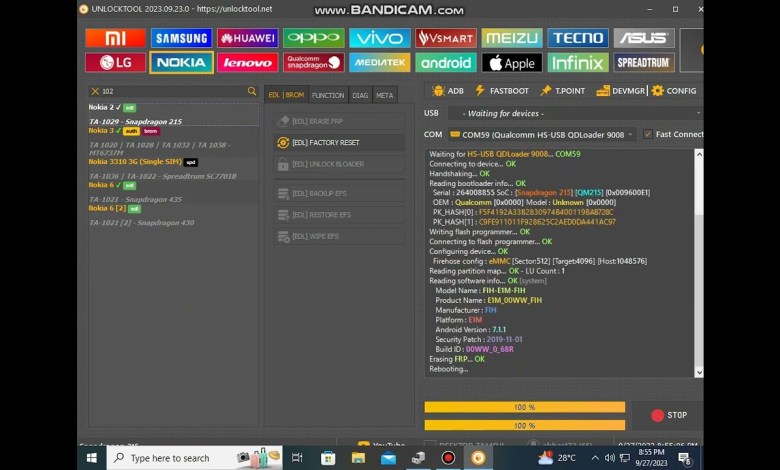Open the Qualcomm Snapdragon tile

point(313,63)
